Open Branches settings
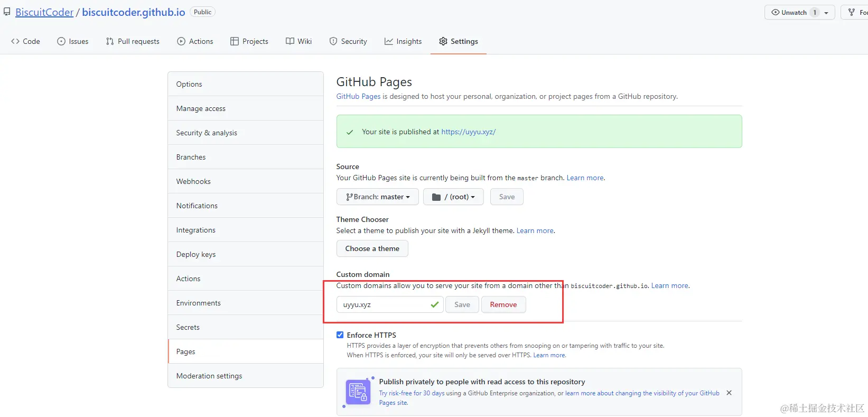This screenshot has height=417, width=868. click(x=246, y=157)
